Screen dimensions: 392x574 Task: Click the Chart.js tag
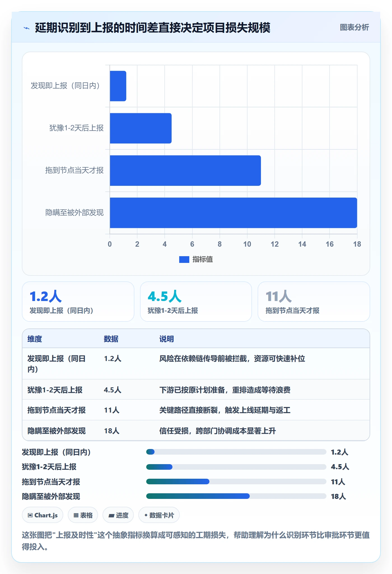click(43, 515)
